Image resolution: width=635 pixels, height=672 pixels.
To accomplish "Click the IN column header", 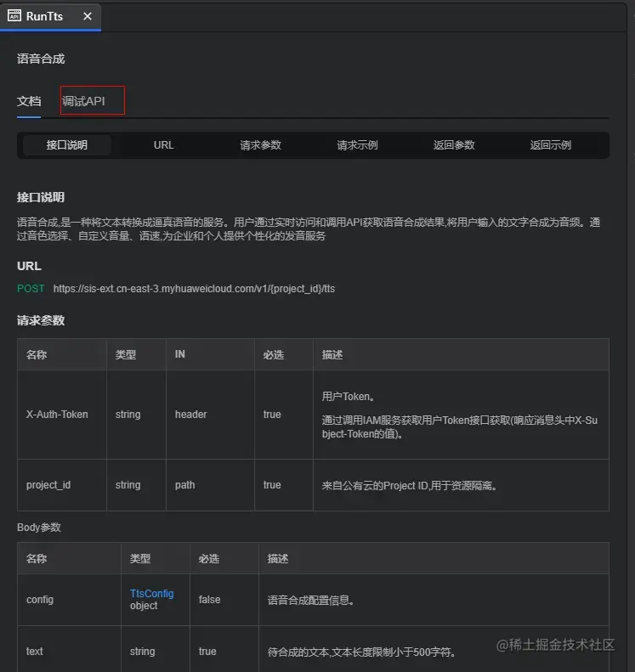I will point(180,354).
